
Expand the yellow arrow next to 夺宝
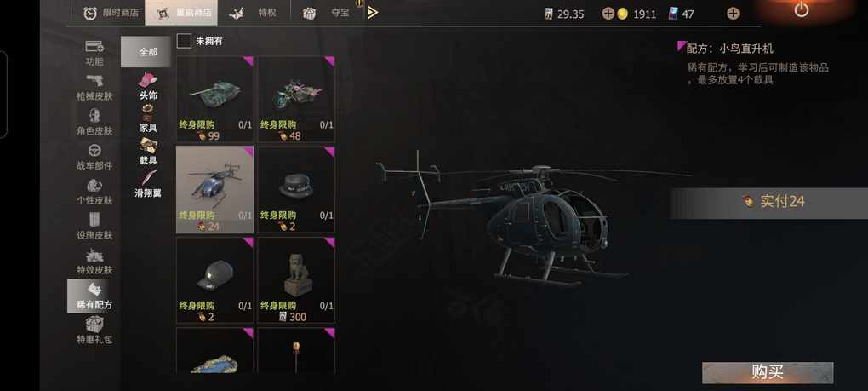(x=373, y=12)
